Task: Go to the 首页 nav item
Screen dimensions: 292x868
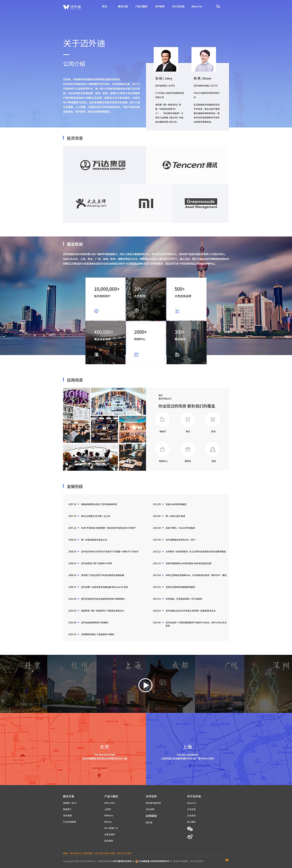Action: 104,6
